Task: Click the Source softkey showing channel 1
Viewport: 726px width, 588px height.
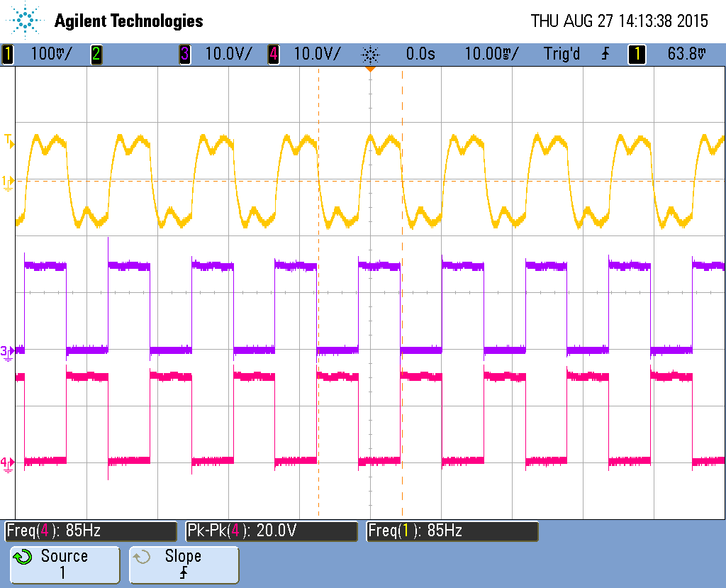Action: 65,565
